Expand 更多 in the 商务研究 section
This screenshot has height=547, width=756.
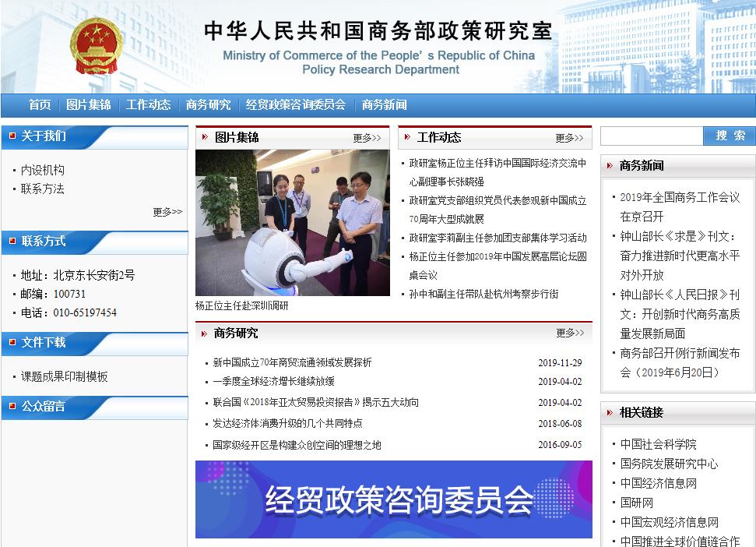tap(569, 333)
